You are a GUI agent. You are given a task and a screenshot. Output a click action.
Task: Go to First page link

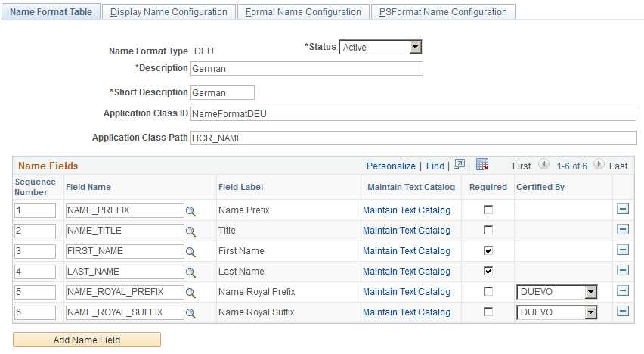522,166
